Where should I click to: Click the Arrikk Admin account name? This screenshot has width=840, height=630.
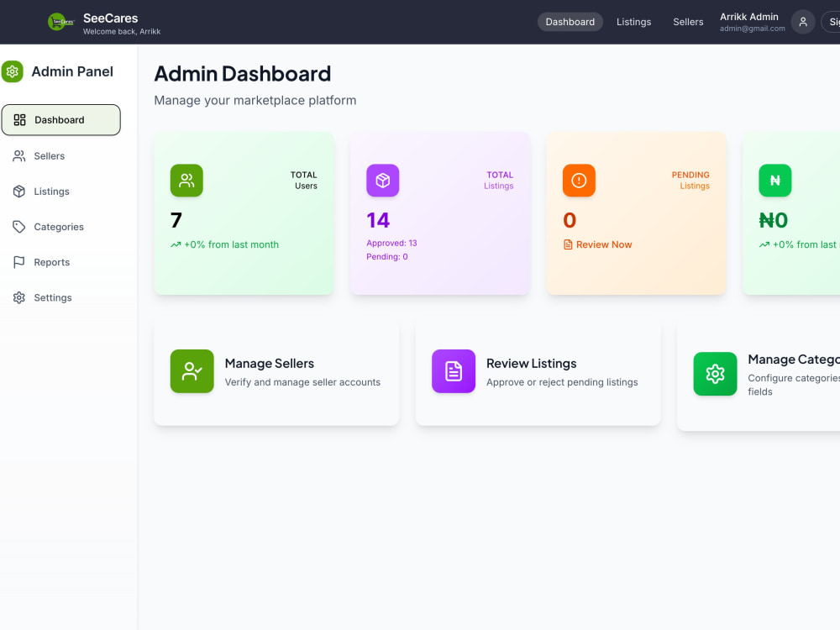(749, 17)
